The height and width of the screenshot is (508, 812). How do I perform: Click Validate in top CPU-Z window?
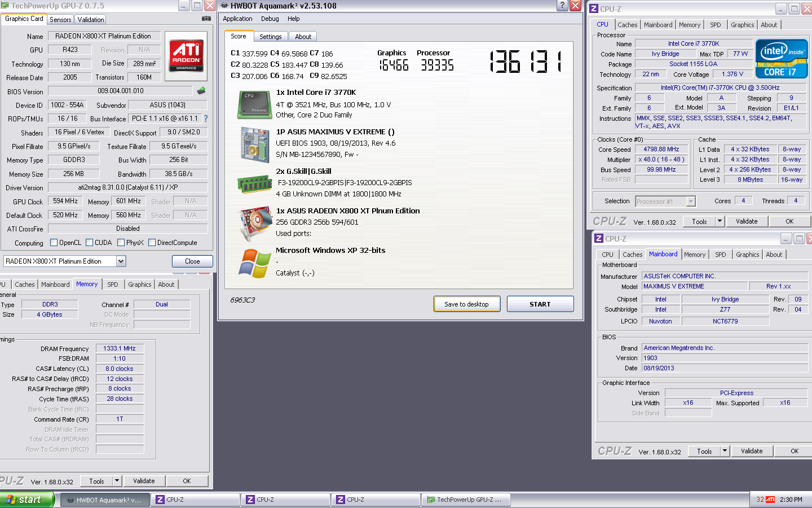point(747,221)
